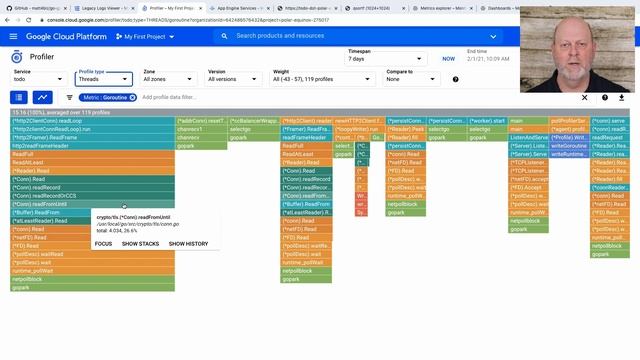
Task: Click the search magnifier icon
Action: (x=224, y=36)
